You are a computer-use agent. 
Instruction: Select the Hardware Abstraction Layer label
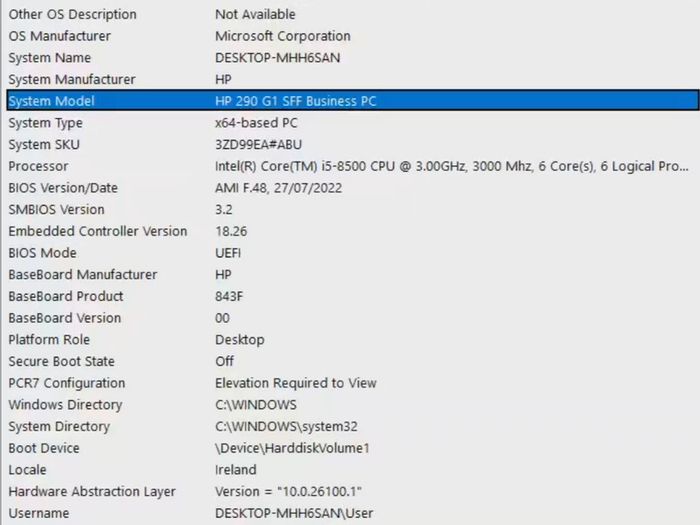pos(92,492)
